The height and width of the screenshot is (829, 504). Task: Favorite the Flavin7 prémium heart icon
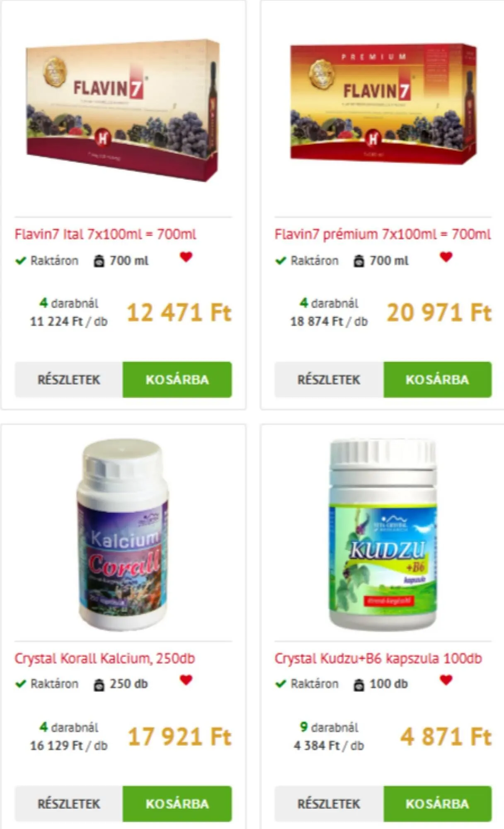pos(446,257)
